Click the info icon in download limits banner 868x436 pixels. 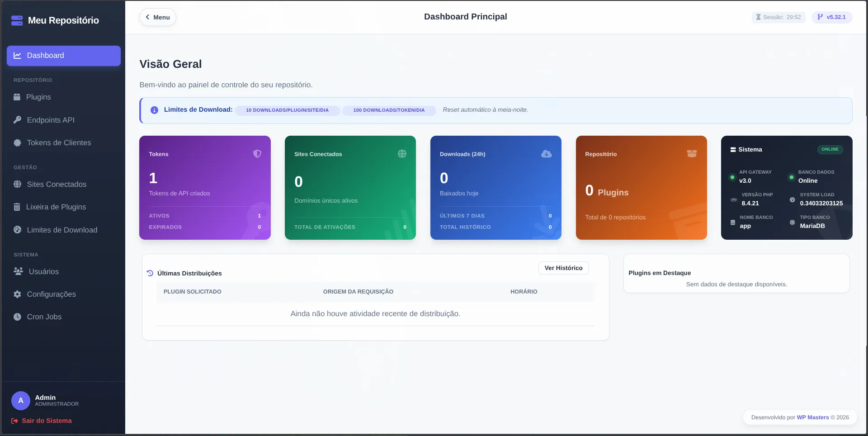pyautogui.click(x=154, y=110)
